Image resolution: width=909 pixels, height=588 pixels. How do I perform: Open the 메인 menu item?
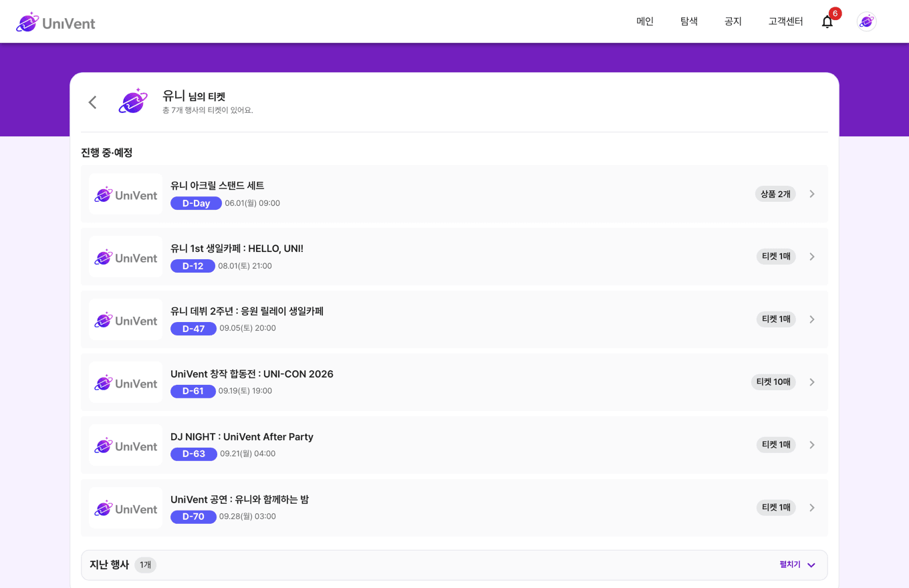pyautogui.click(x=645, y=21)
